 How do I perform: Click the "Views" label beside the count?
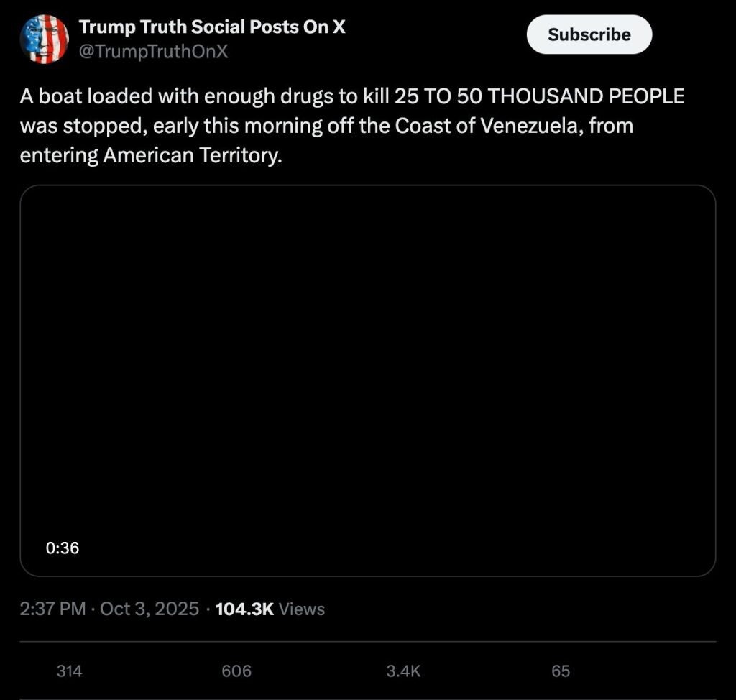pyautogui.click(x=302, y=609)
